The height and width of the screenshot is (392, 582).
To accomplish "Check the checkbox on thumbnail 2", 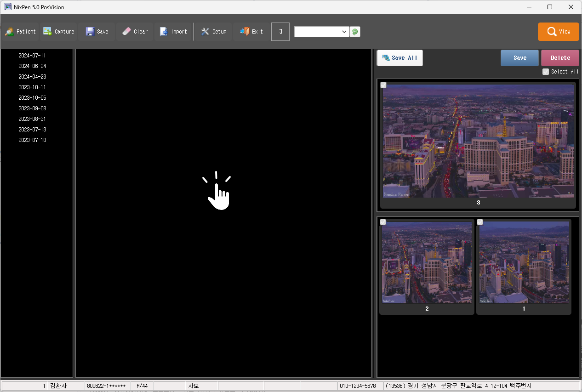I will [x=383, y=222].
